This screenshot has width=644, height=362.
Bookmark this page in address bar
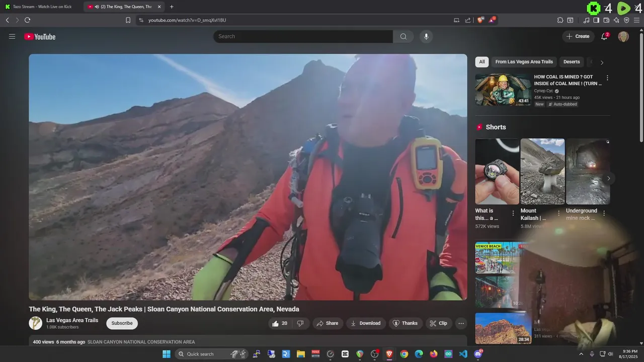(x=128, y=20)
